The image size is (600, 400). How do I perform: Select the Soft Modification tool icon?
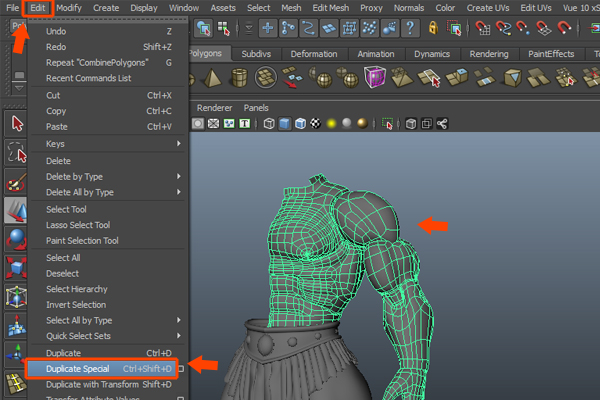point(16,325)
